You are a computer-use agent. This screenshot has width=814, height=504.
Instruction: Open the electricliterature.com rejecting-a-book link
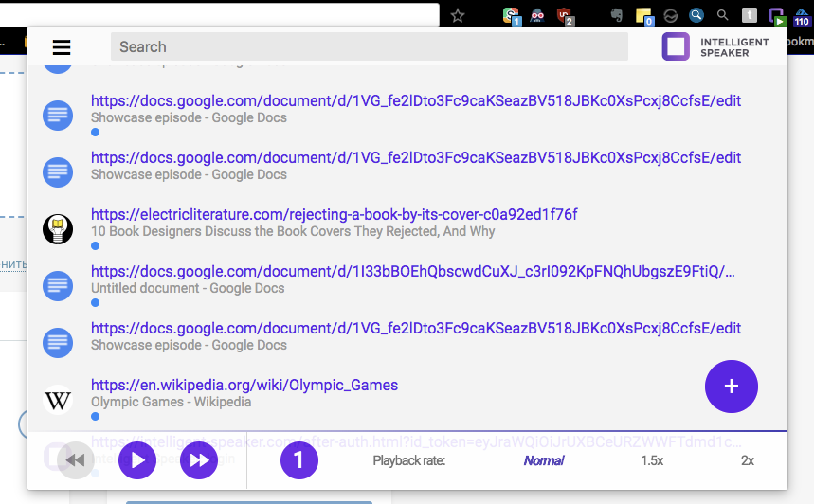click(x=334, y=214)
